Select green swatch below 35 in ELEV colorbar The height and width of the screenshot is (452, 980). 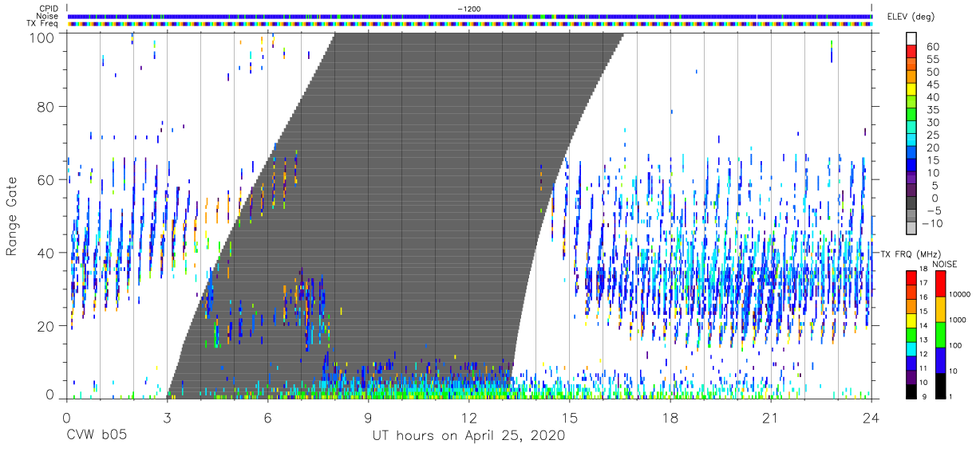911,115
